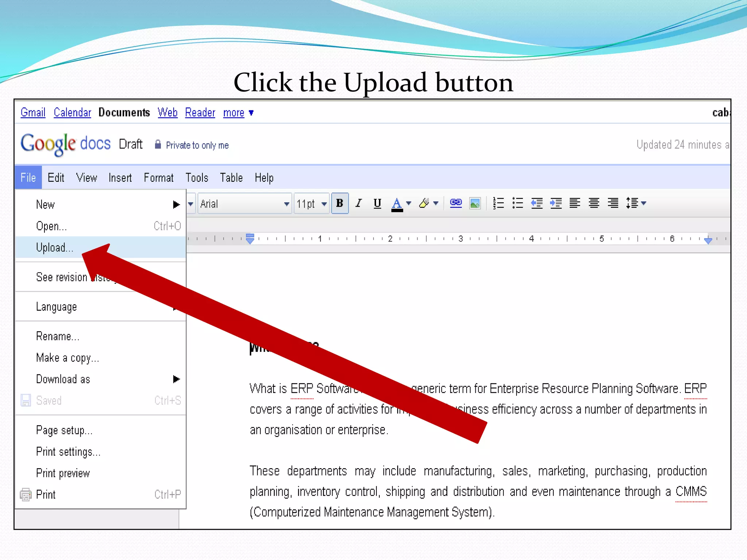The image size is (747, 560).
Task: Toggle Bold formatting in toolbar
Action: click(x=340, y=203)
